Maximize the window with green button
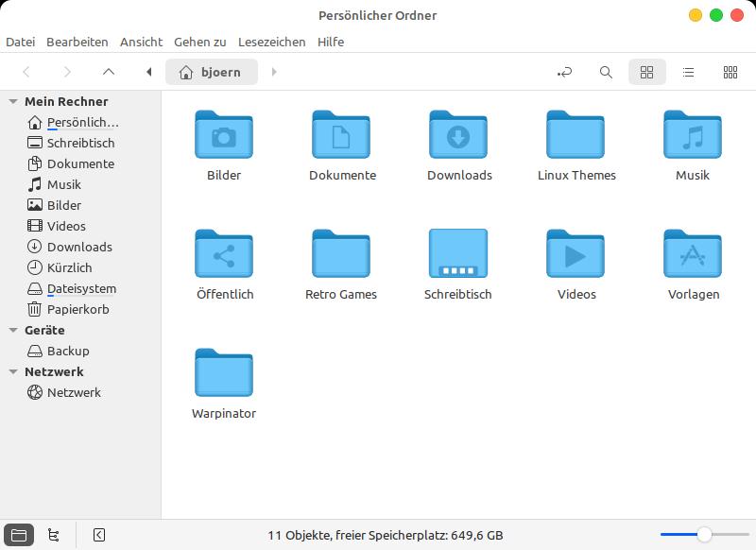 (x=716, y=15)
